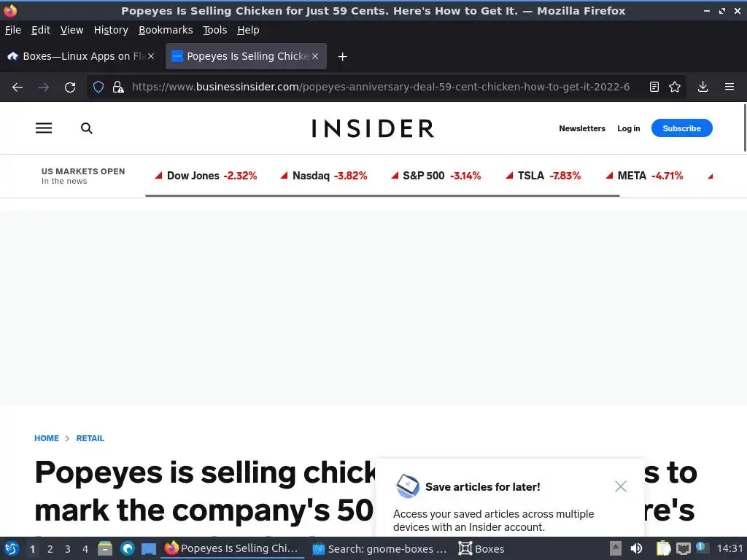Open the Newsletters link
This screenshot has height=560, width=747.
[x=581, y=128]
